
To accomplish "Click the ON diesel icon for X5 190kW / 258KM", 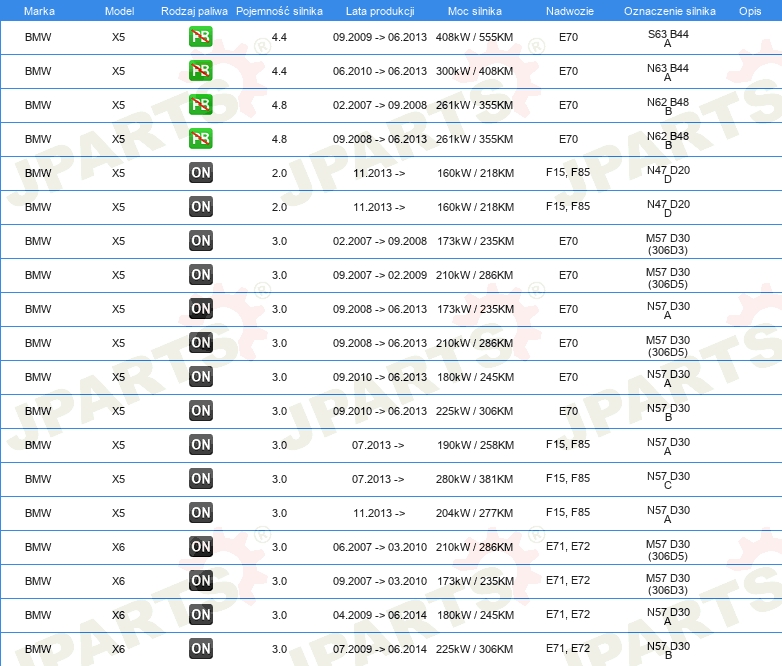I will tap(200, 444).
